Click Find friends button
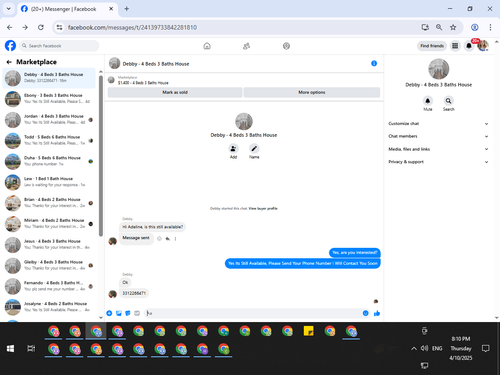 tap(432, 46)
